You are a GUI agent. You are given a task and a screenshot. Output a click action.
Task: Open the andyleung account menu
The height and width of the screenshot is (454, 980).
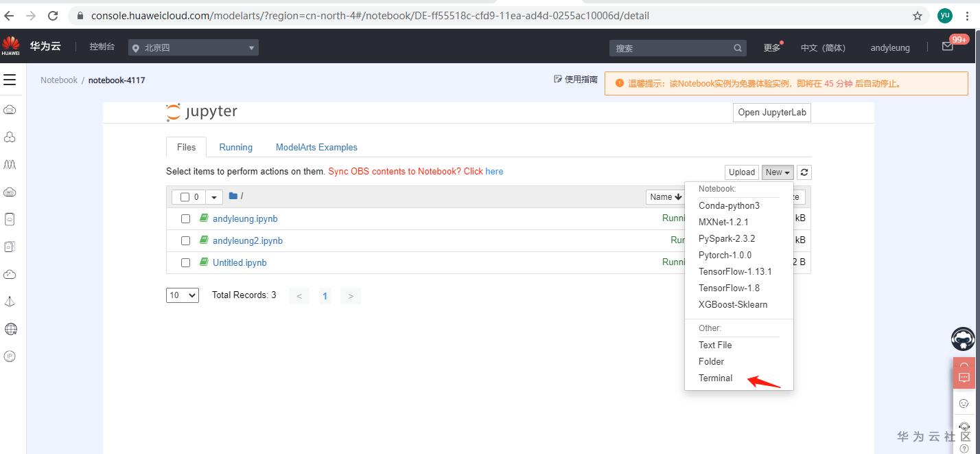tap(890, 47)
